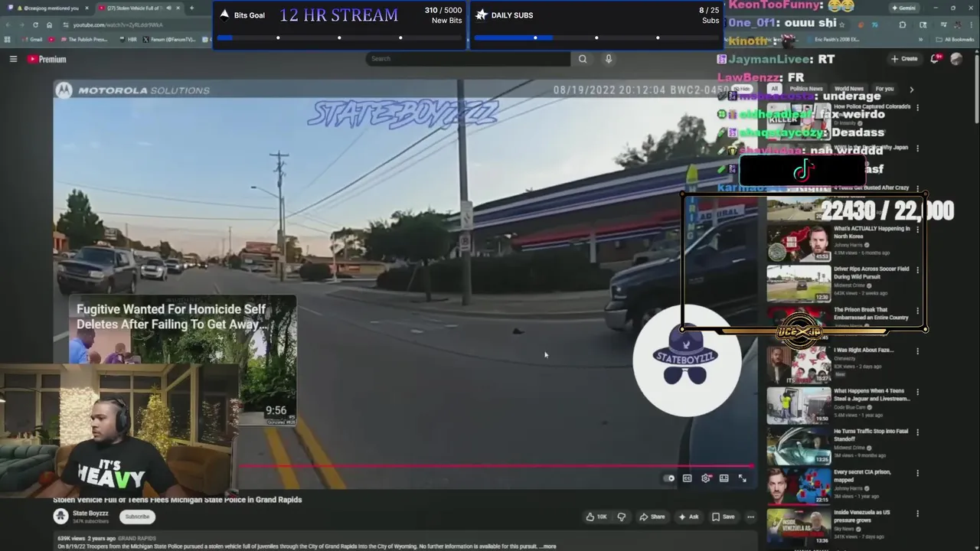980x551 pixels.
Task: Open the State Boyzzz channel avatar
Action: pyautogui.click(x=60, y=517)
